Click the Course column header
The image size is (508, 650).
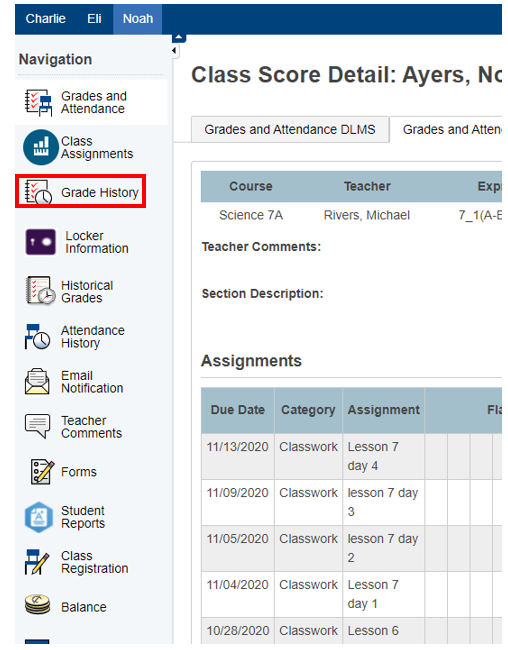click(251, 187)
